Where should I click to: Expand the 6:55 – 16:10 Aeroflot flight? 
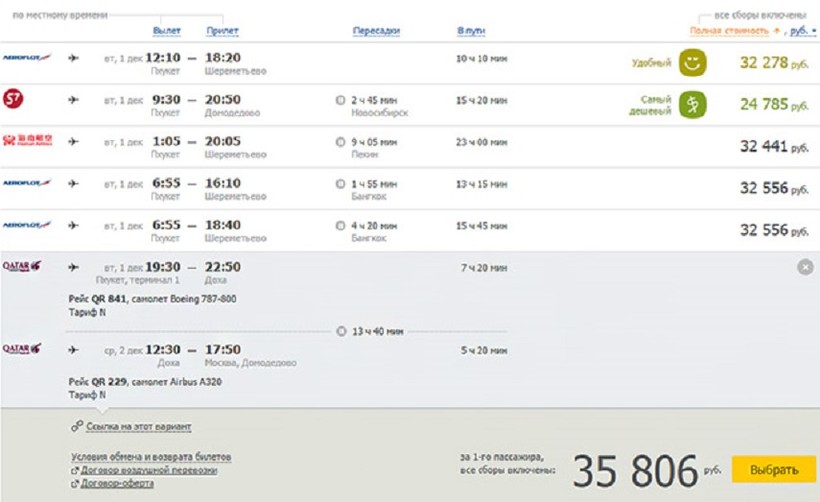click(410, 188)
